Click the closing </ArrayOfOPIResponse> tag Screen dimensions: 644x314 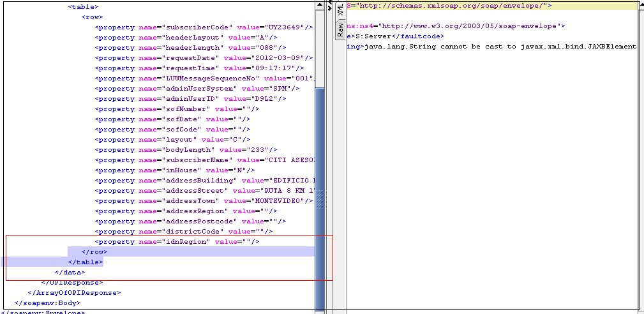click(74, 293)
